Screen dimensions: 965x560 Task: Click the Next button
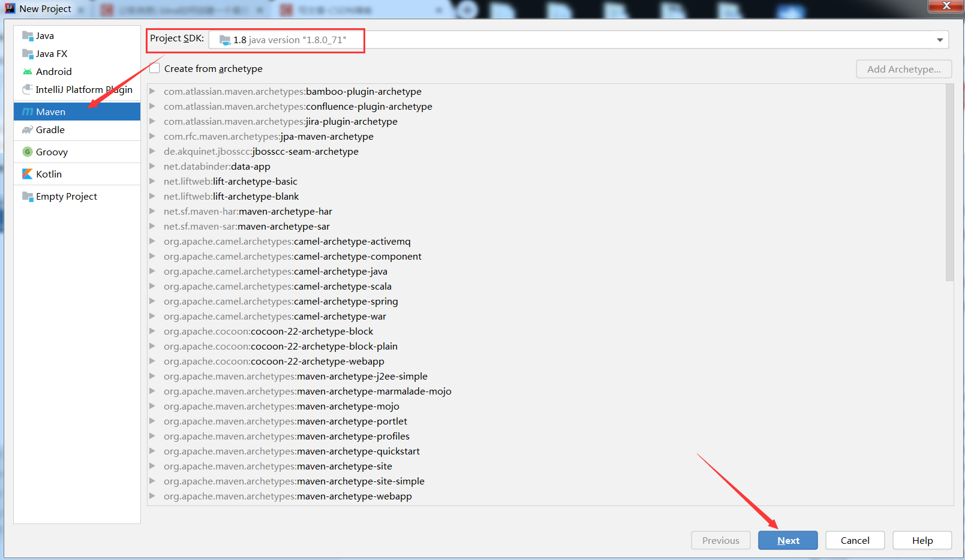(x=787, y=540)
